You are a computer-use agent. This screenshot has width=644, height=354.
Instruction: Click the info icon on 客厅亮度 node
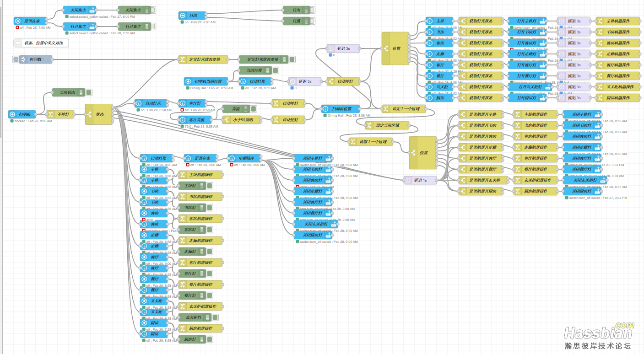[x=182, y=120]
